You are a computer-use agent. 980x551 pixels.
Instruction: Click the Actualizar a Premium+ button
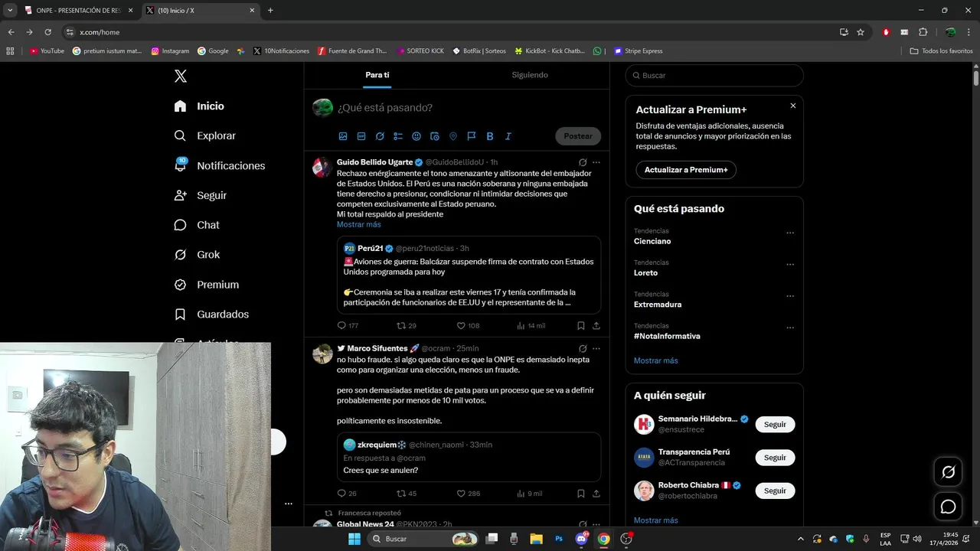(686, 170)
